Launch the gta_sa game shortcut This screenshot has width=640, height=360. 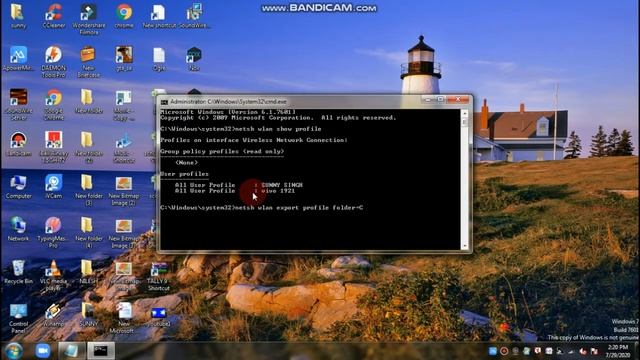click(x=124, y=58)
